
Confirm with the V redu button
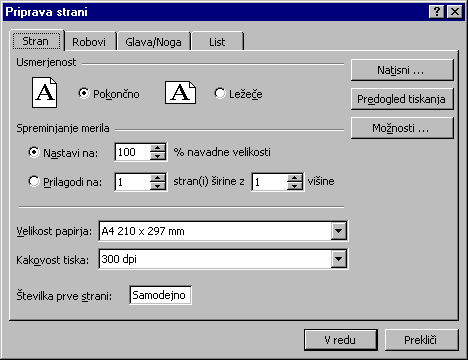tap(341, 340)
